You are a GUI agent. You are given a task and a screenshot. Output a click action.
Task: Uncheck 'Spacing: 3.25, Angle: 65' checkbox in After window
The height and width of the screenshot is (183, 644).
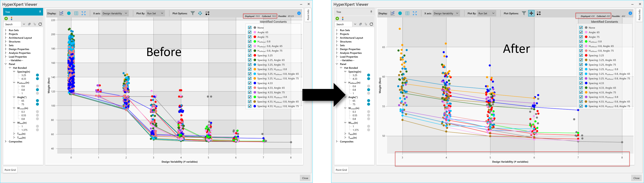coord(581,60)
